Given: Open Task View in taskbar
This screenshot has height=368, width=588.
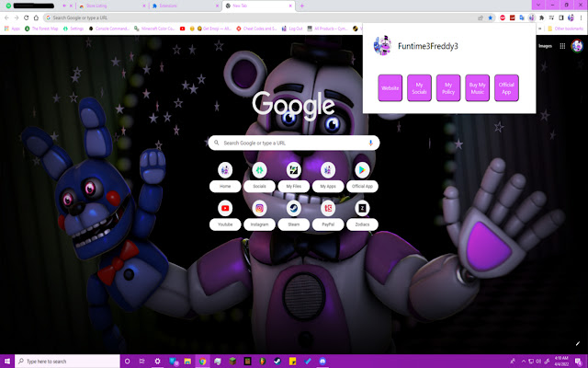Looking at the screenshot, I should 141,362.
